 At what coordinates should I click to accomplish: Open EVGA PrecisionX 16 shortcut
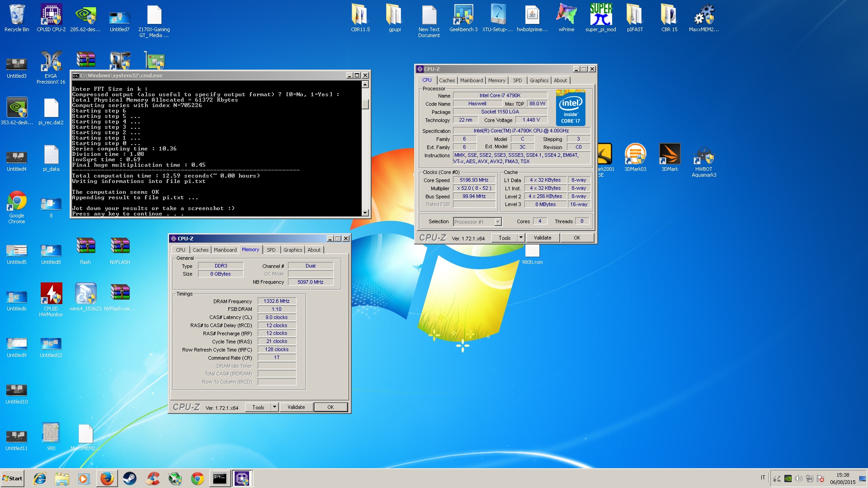(51, 68)
